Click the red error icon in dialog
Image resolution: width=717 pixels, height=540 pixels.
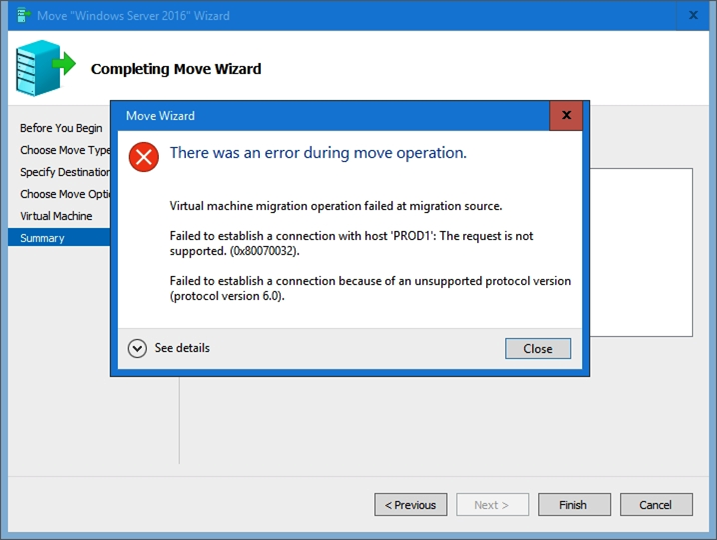pyautogui.click(x=144, y=156)
